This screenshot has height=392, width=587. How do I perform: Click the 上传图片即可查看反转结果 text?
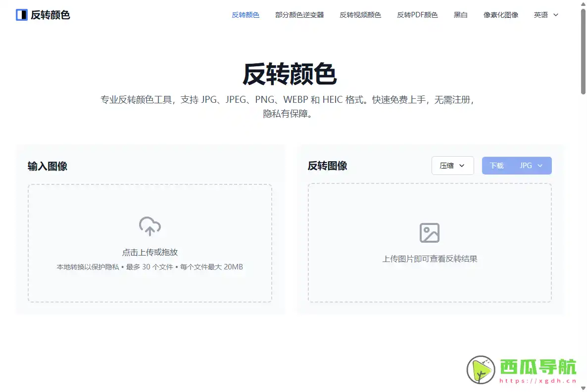(430, 259)
